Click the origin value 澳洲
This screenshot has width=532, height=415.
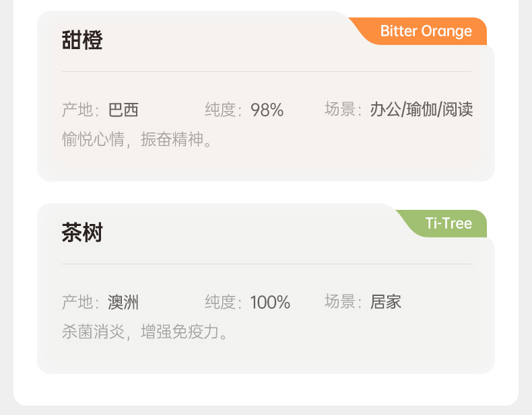pyautogui.click(x=123, y=302)
